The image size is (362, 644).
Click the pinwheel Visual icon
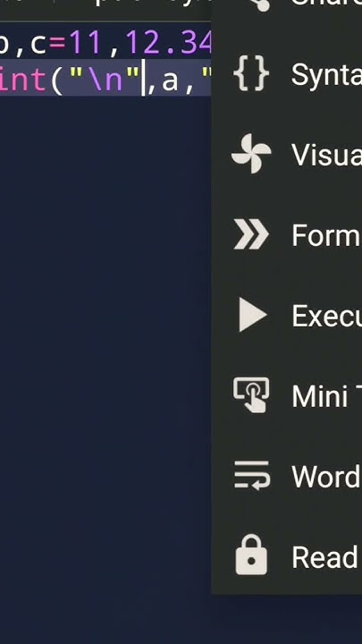point(251,154)
